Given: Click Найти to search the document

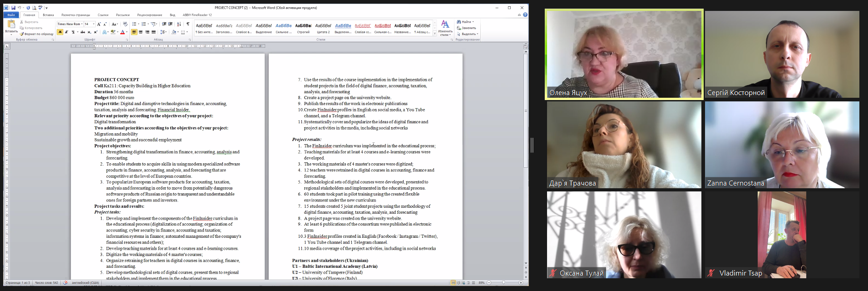Looking at the screenshot, I should click(x=465, y=22).
